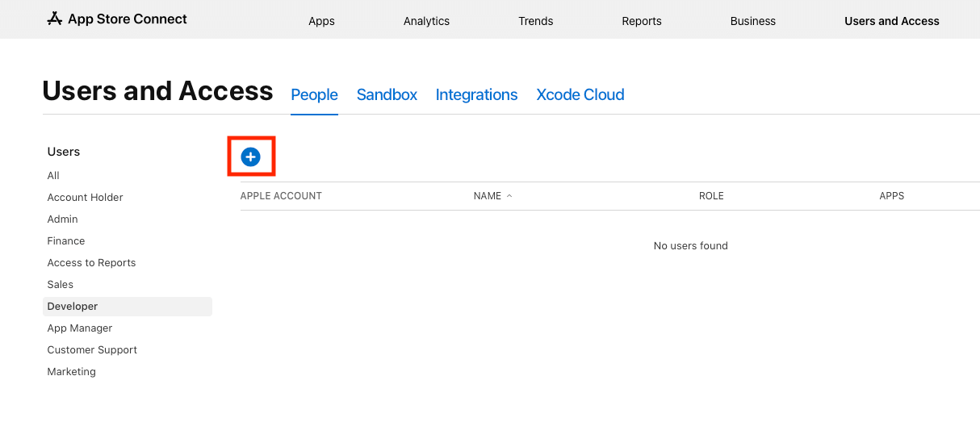The width and height of the screenshot is (980, 422).
Task: Select Users and Access in navigation
Action: [892, 21]
